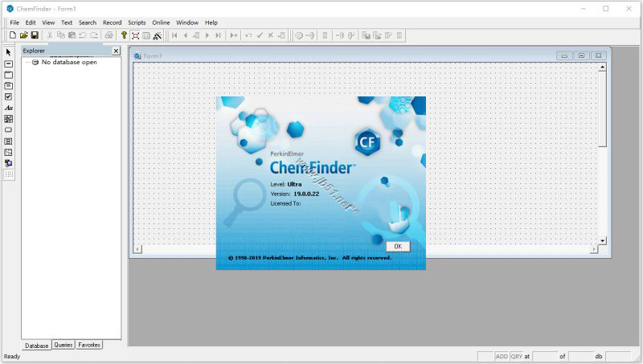Open the Scripts menu
This screenshot has height=364, width=643.
(x=137, y=22)
